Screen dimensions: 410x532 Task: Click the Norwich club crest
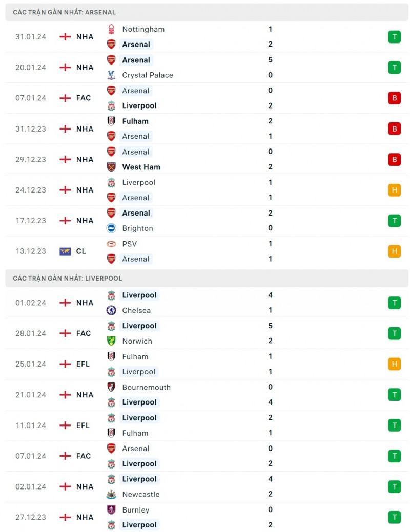tap(111, 341)
